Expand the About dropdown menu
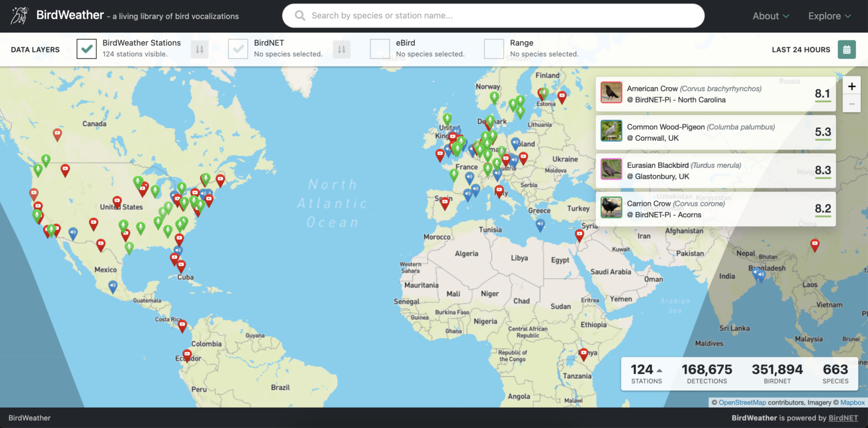Image resolution: width=868 pixels, height=428 pixels. pos(770,16)
